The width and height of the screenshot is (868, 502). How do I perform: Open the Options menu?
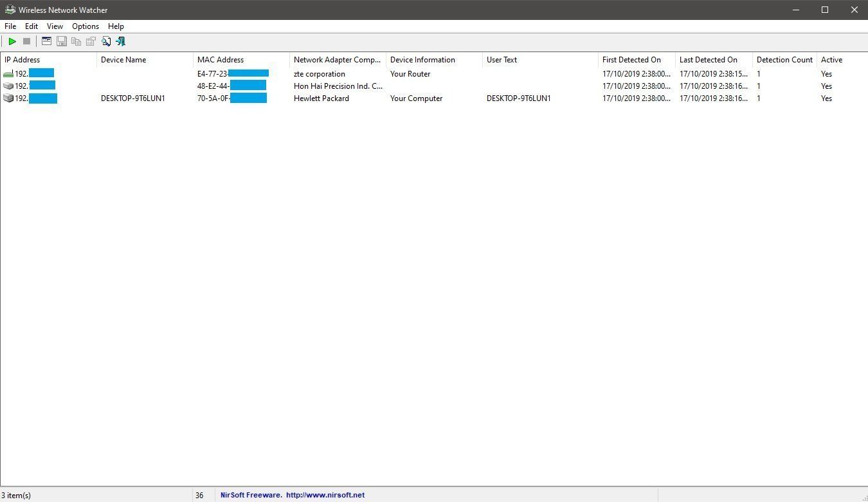[x=86, y=26]
